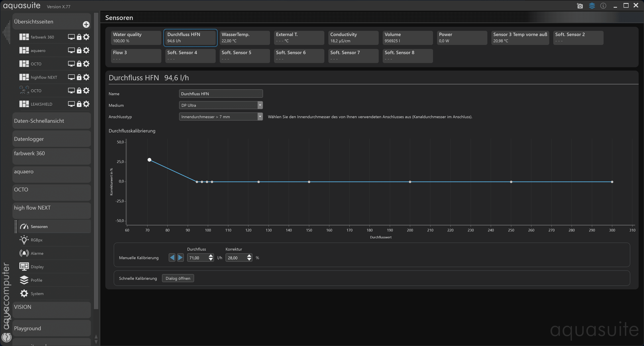
Task: Select the Soft. Sensor 6 tile
Action: 299,56
